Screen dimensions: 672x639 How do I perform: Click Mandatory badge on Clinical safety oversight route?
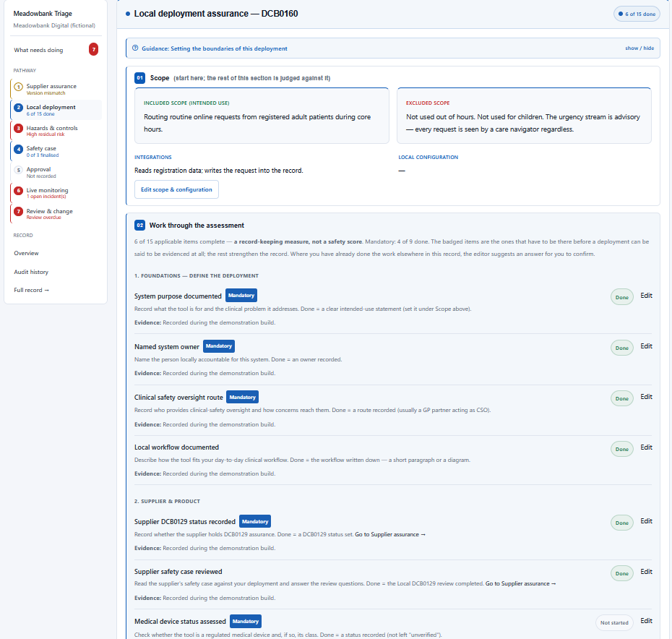tap(243, 397)
